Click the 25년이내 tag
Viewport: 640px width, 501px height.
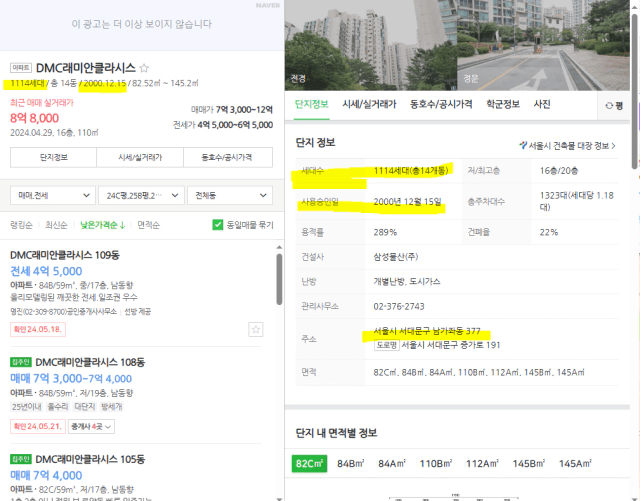(27, 407)
